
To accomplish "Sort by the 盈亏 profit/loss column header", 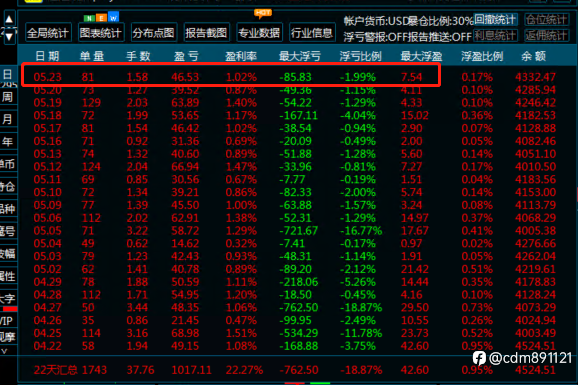I will (x=186, y=56).
